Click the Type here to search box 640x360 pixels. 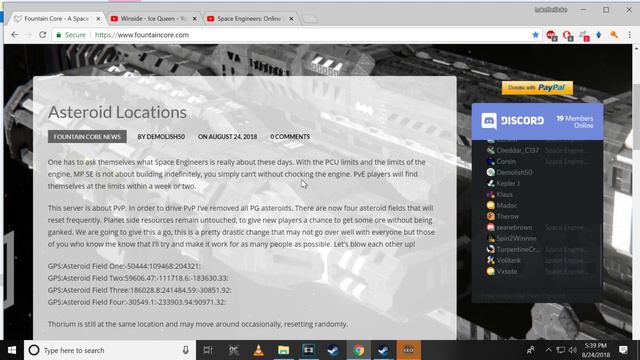[110, 350]
